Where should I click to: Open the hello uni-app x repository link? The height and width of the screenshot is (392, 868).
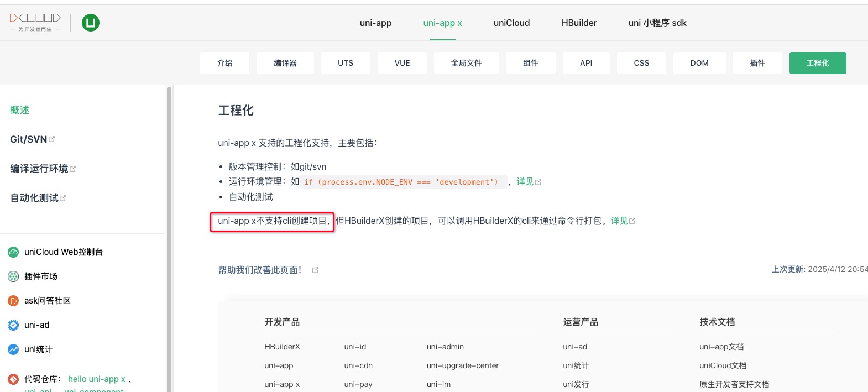[96, 379]
